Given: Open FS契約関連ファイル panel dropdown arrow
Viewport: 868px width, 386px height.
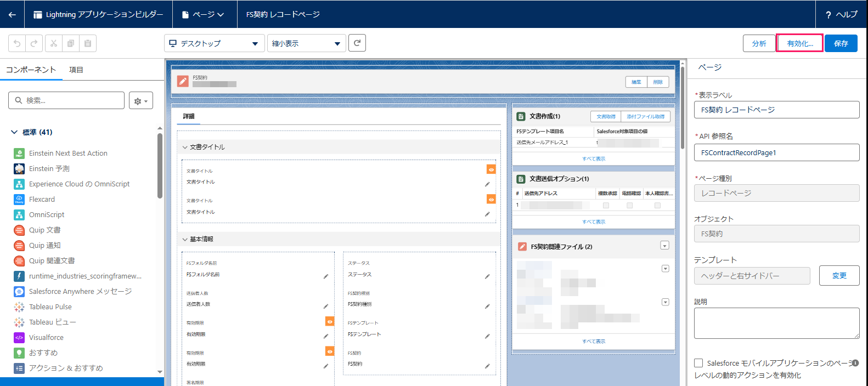Looking at the screenshot, I should (664, 246).
